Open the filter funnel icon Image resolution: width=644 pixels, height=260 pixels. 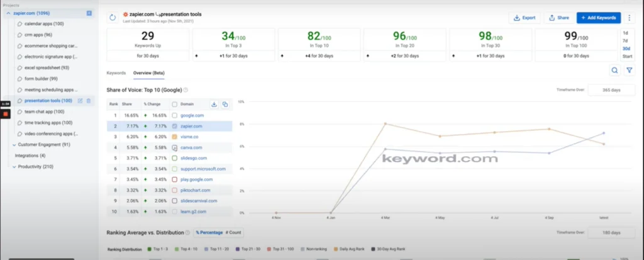[x=628, y=71]
